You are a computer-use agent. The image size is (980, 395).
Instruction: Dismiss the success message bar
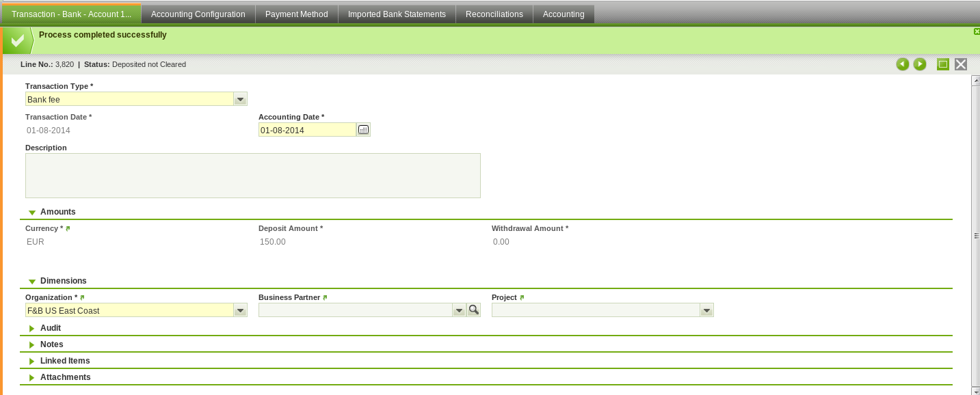point(976,31)
